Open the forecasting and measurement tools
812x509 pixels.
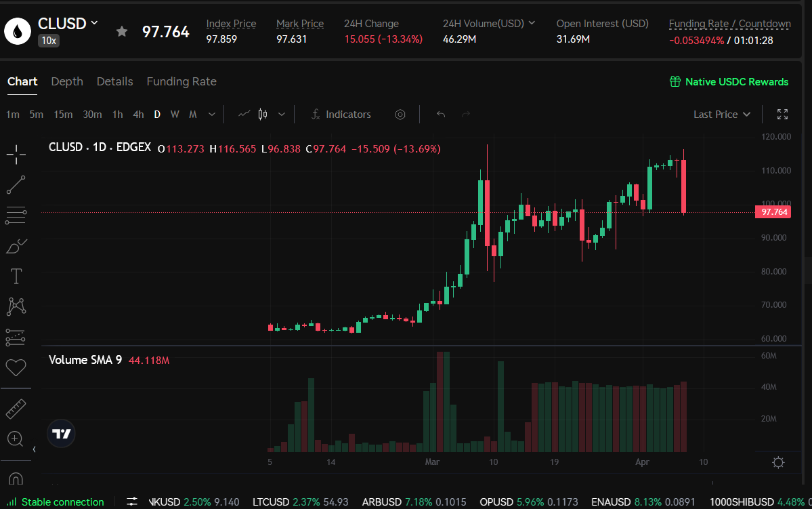point(16,338)
